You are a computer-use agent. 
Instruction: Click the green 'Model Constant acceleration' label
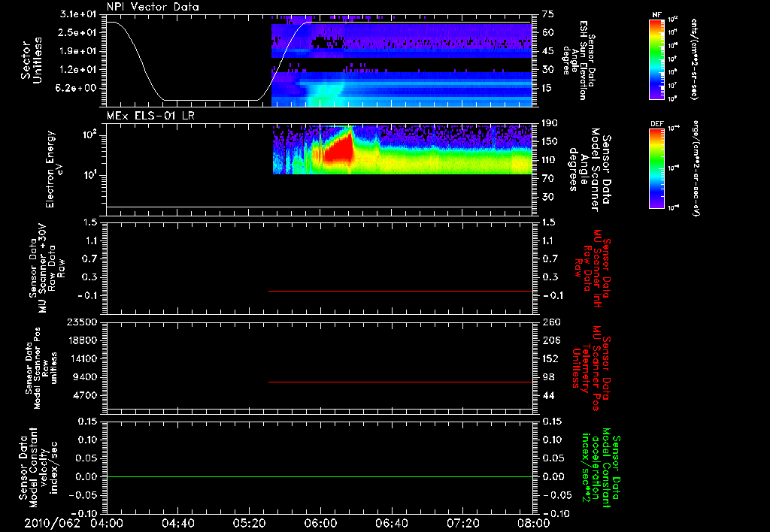(x=602, y=467)
